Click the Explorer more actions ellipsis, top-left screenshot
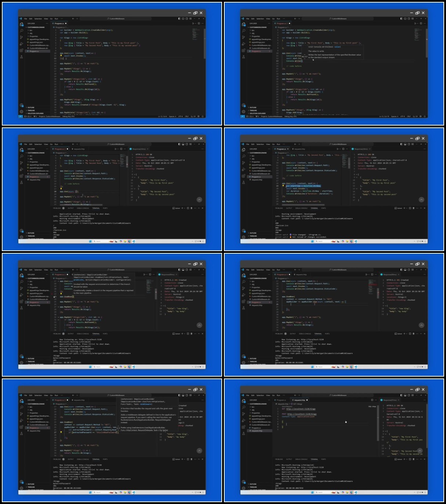Viewport: 446px width, 504px height. pyautogui.click(x=47, y=23)
